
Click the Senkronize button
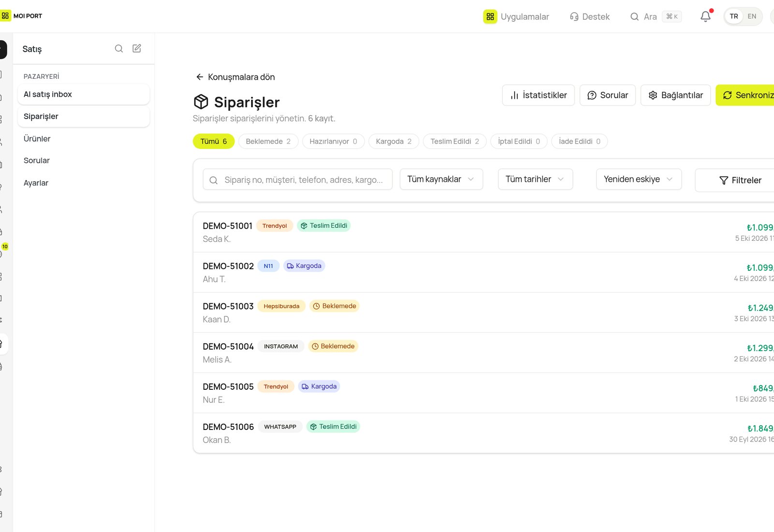pyautogui.click(x=745, y=95)
